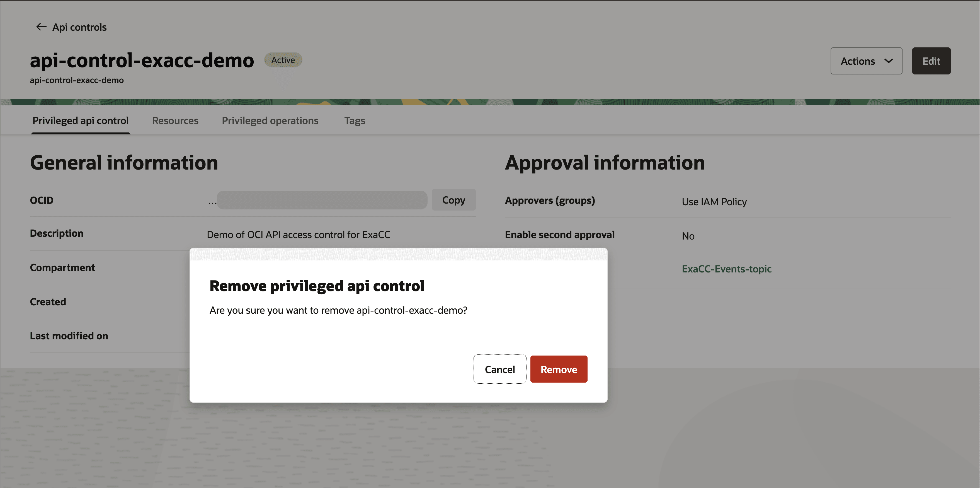Screen dimensions: 980x488
Task: Go back via Api controls link
Action: point(79,27)
